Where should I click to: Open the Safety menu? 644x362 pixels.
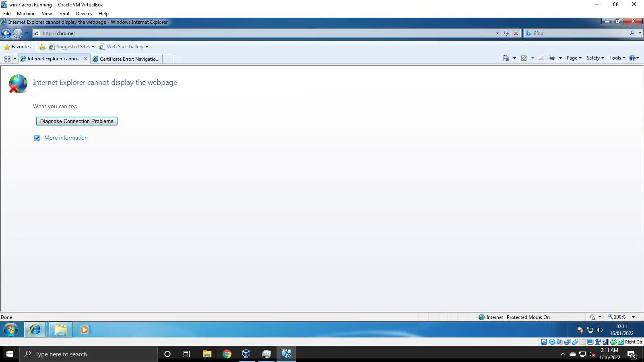[595, 58]
